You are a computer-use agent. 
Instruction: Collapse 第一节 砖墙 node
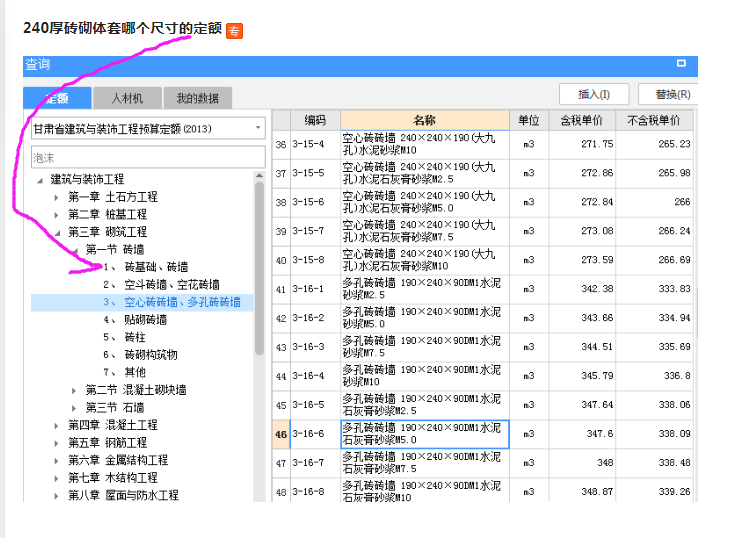click(x=75, y=250)
